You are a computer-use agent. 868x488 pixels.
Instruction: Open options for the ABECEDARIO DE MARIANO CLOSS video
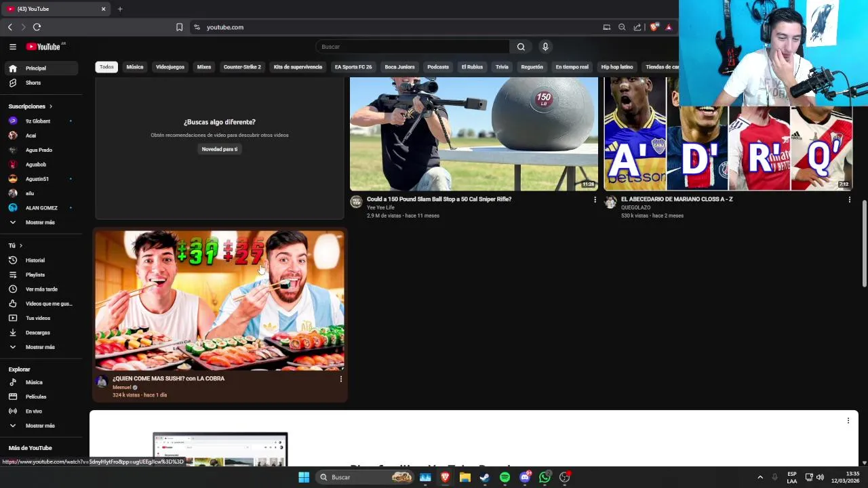point(849,200)
